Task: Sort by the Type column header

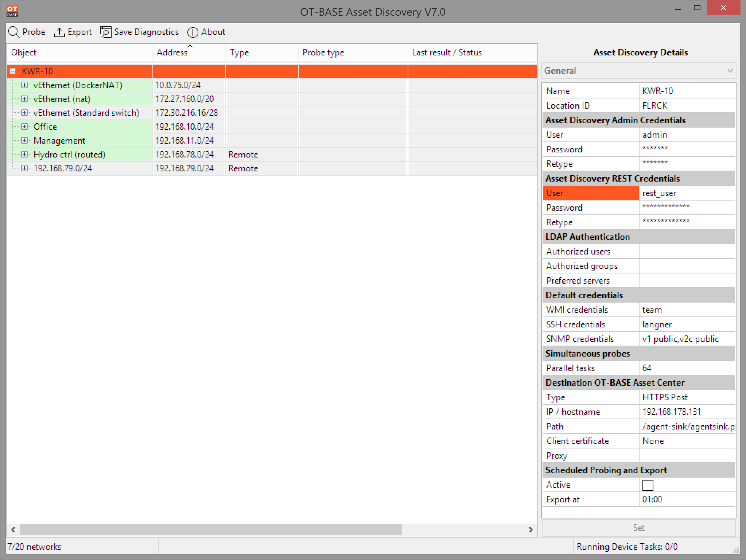Action: point(262,52)
